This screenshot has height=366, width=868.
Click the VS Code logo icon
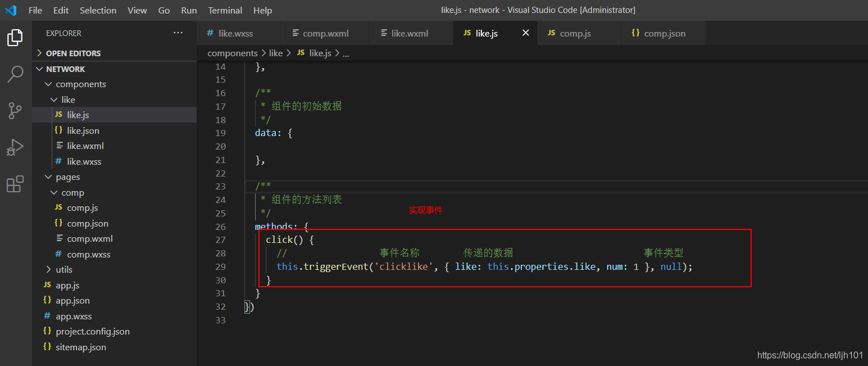[11, 10]
